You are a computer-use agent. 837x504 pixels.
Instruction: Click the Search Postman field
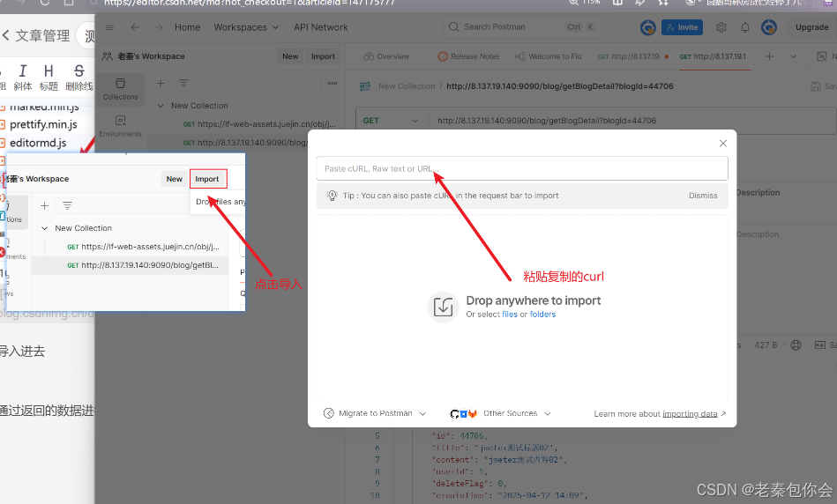[521, 26]
